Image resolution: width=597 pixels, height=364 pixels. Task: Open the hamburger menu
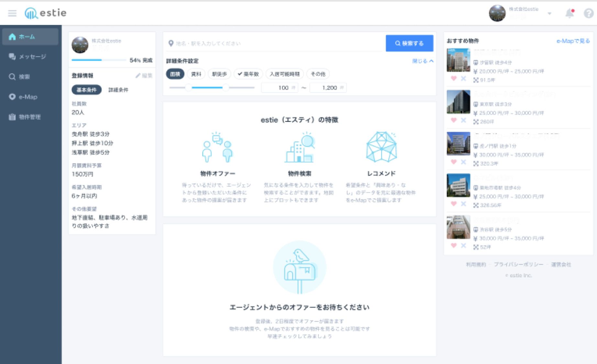click(12, 13)
